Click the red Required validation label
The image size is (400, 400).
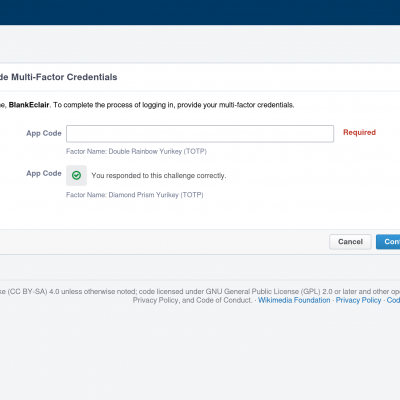pos(359,132)
